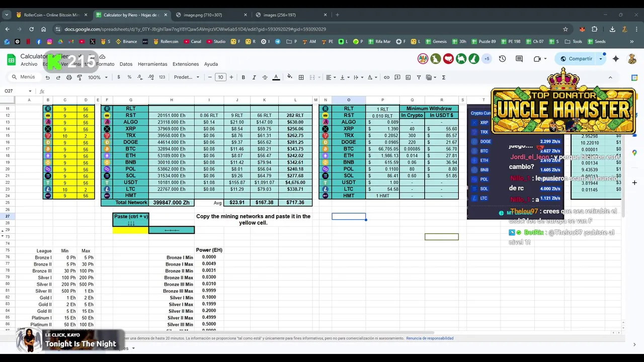
Task: Insert a link with chain icon
Action: [386, 77]
